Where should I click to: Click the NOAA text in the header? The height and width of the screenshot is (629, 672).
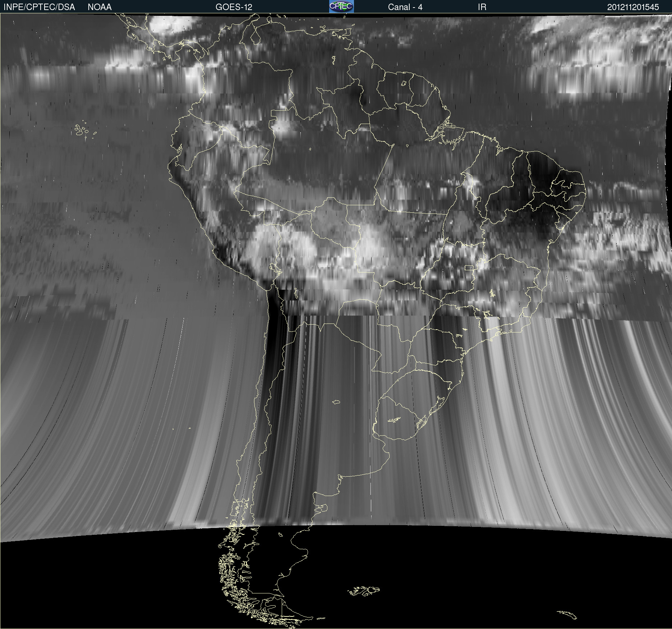100,7
